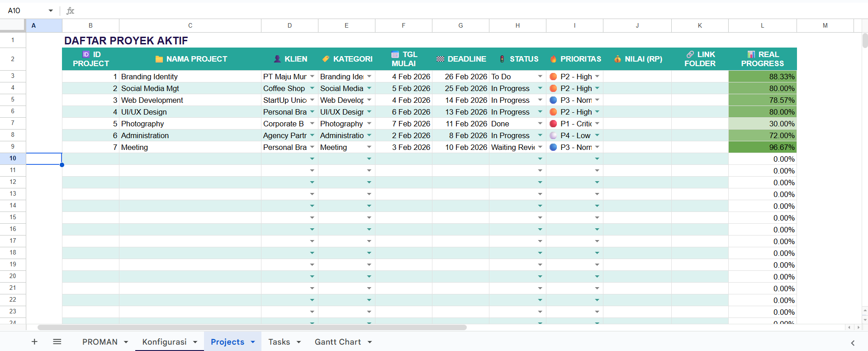Viewport: 868px width, 351px height.
Task: Click the blue priority dot for Web Development
Action: pyautogui.click(x=553, y=100)
